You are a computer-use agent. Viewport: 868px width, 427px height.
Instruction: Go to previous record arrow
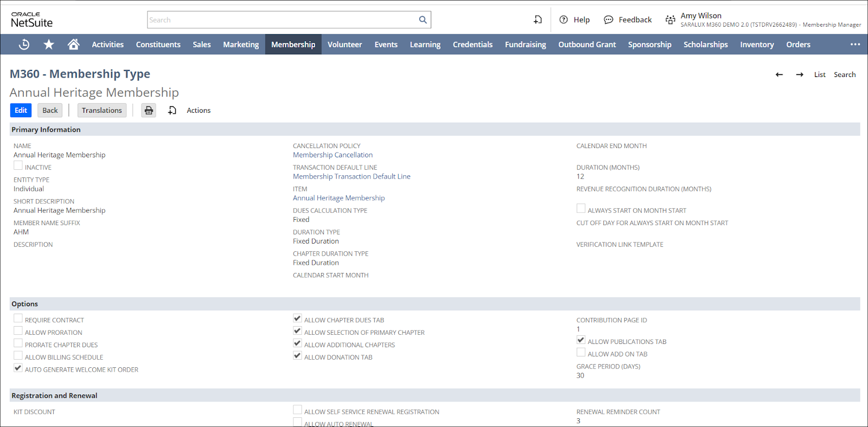(x=779, y=75)
